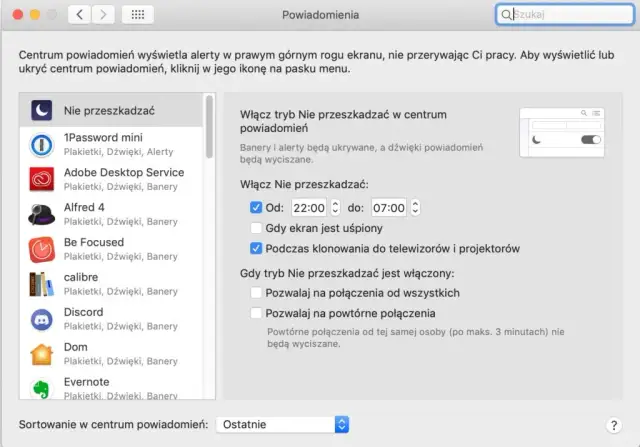The height and width of the screenshot is (447, 640).
Task: Select Adobe Desktop Service list label
Action: pyautogui.click(x=124, y=172)
